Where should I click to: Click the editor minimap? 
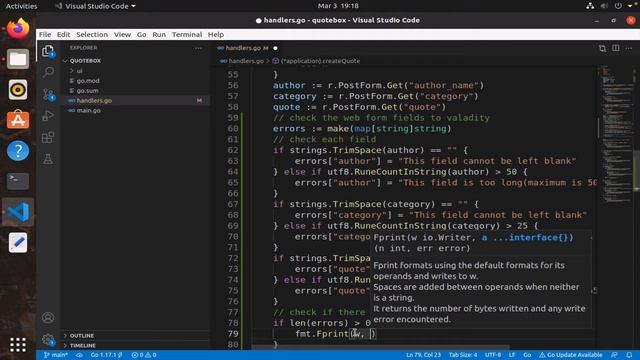tap(617, 135)
